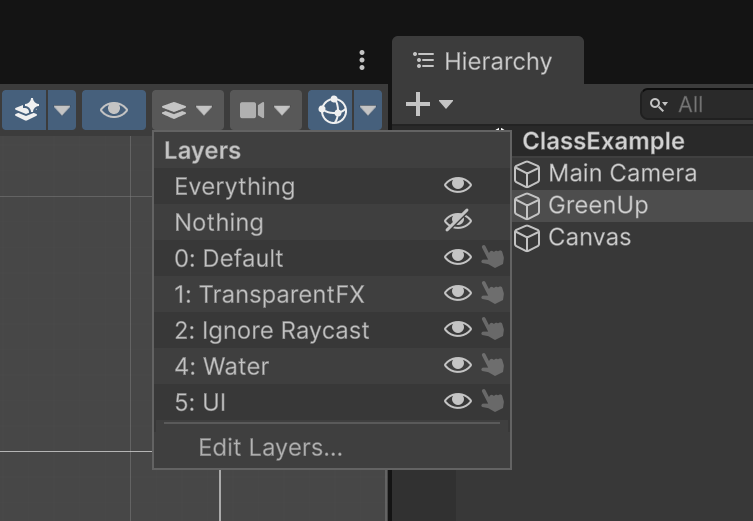
Task: Hide all layers via Nothing crossed-eye icon
Action: 458,221
